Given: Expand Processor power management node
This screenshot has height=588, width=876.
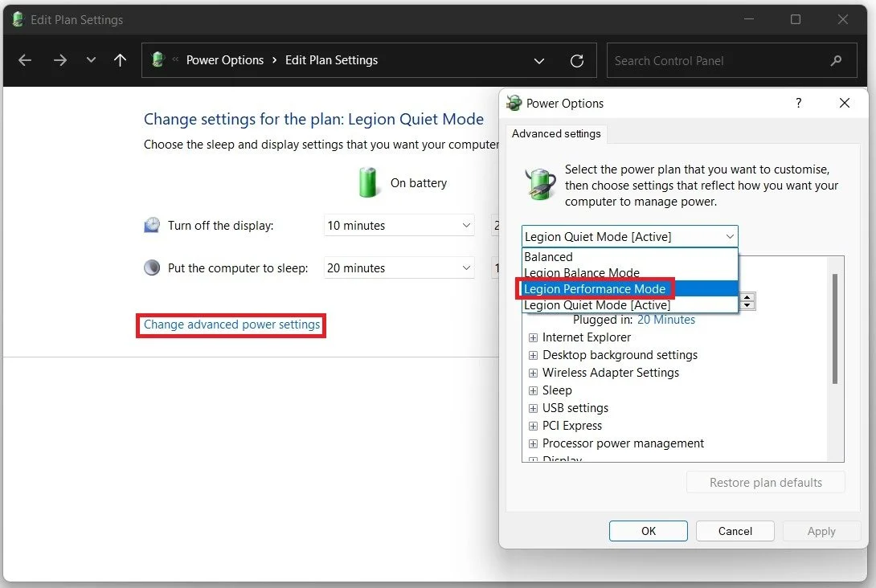Looking at the screenshot, I should 533,443.
